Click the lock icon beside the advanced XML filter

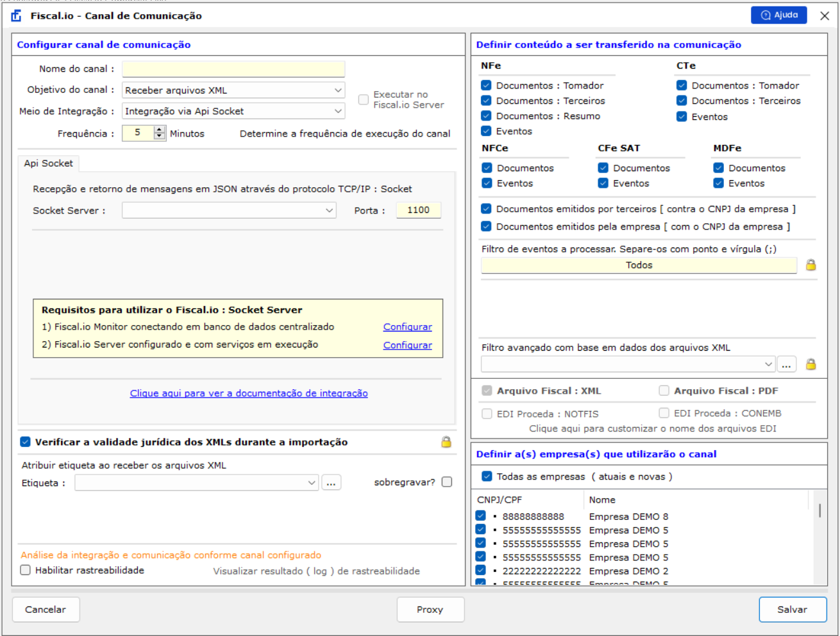[x=811, y=364]
